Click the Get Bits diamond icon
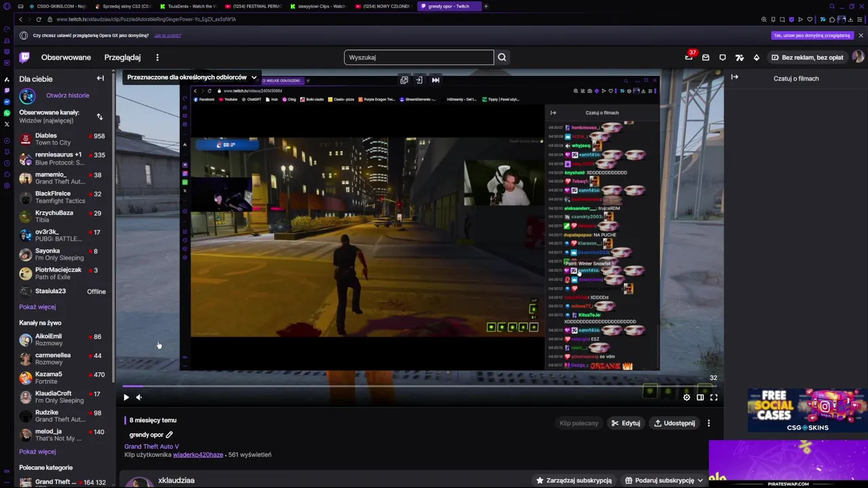Viewport: 868px width, 488px height. tap(757, 58)
